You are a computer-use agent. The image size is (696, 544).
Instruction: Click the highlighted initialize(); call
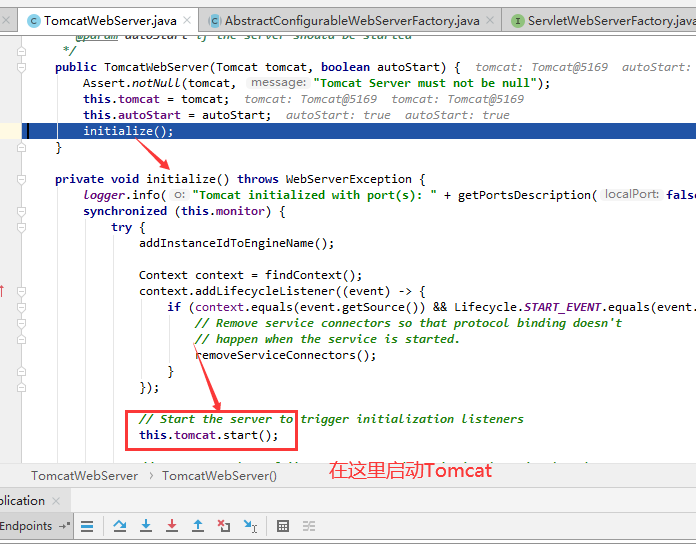pos(128,131)
